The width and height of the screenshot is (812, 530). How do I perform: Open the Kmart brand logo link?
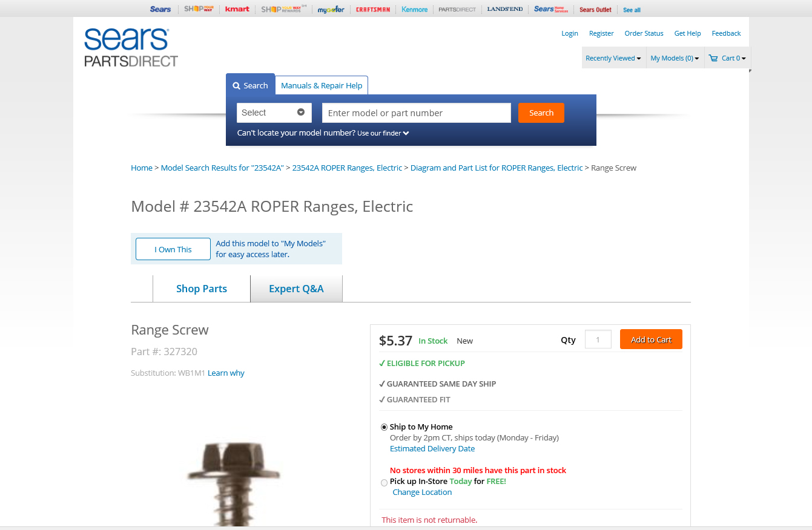pos(237,9)
